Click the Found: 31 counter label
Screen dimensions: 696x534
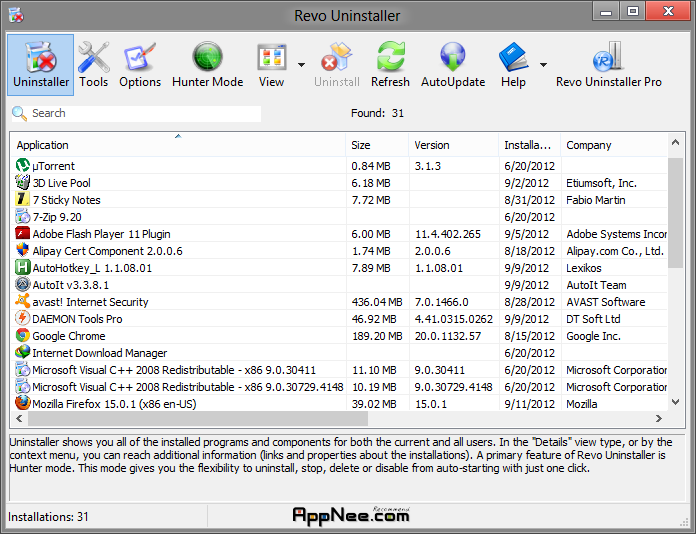(x=377, y=113)
